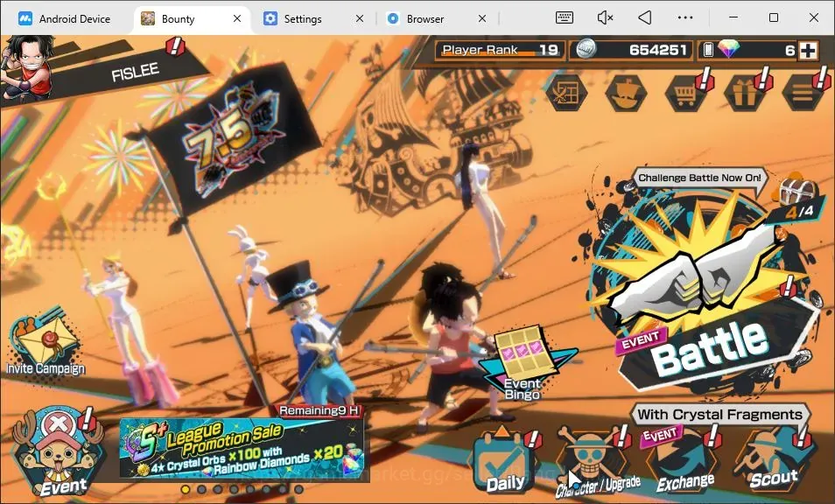Open the gift box presents icon
The height and width of the screenshot is (504, 835).
pyautogui.click(x=745, y=93)
